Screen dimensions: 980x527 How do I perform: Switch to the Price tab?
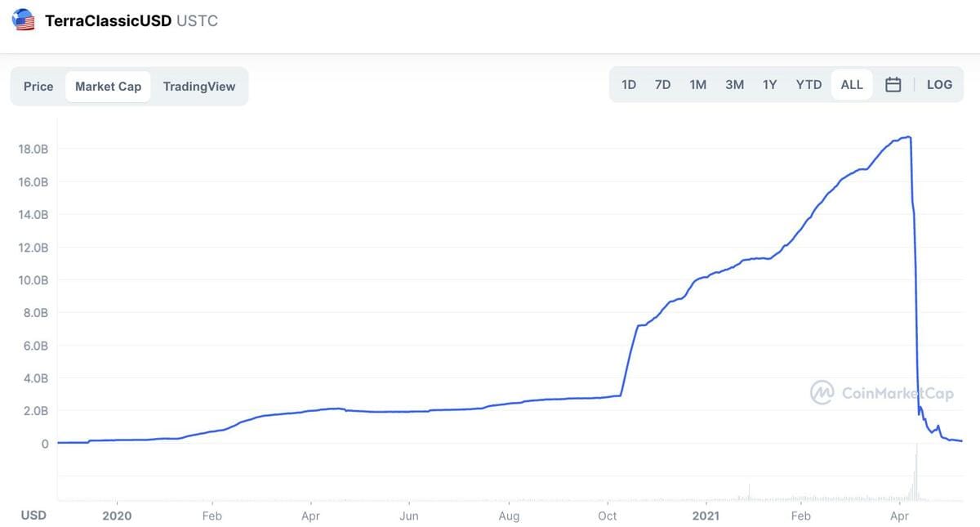(38, 87)
